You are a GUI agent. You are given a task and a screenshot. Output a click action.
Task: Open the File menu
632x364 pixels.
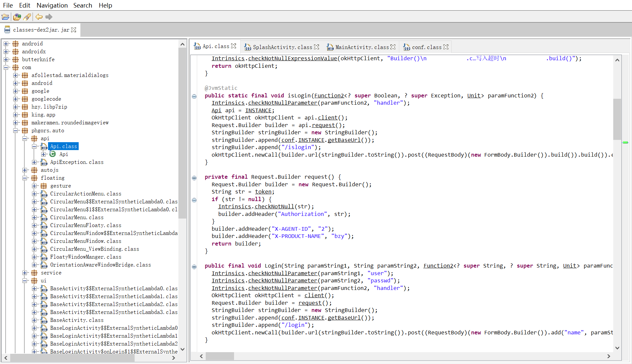[x=8, y=5]
